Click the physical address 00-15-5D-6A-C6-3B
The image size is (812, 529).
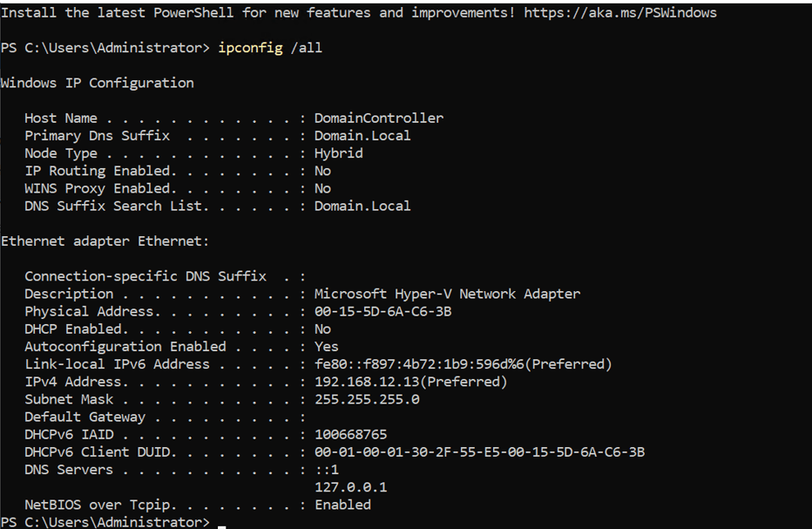pyautogui.click(x=383, y=312)
